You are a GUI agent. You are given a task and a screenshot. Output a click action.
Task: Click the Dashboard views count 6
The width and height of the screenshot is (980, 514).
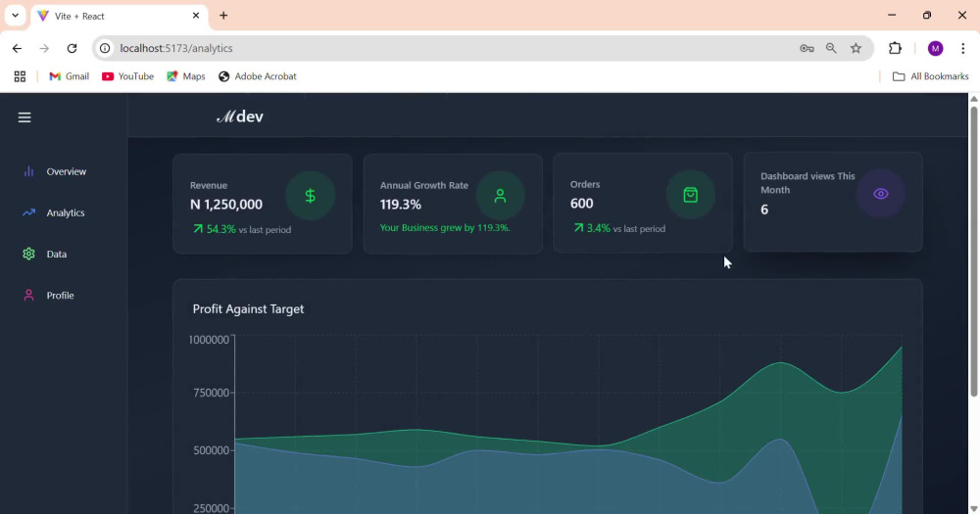pyautogui.click(x=764, y=210)
